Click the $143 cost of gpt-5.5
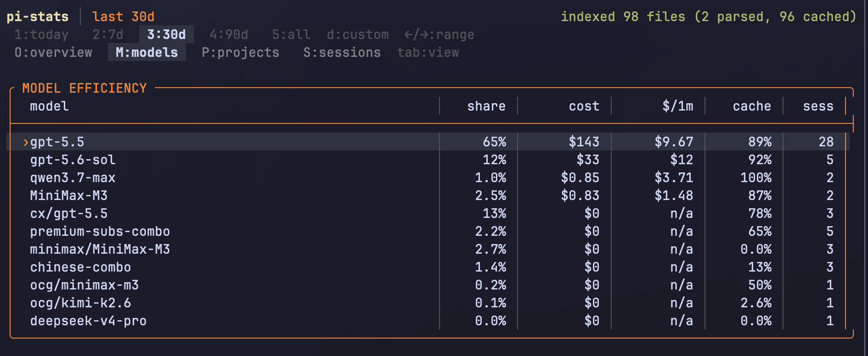The width and height of the screenshot is (868, 356). click(584, 142)
